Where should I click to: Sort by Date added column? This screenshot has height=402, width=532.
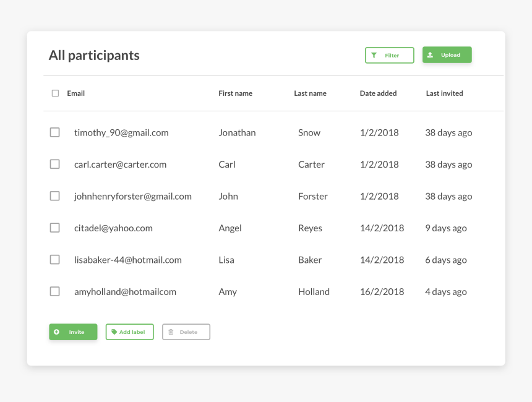[378, 93]
